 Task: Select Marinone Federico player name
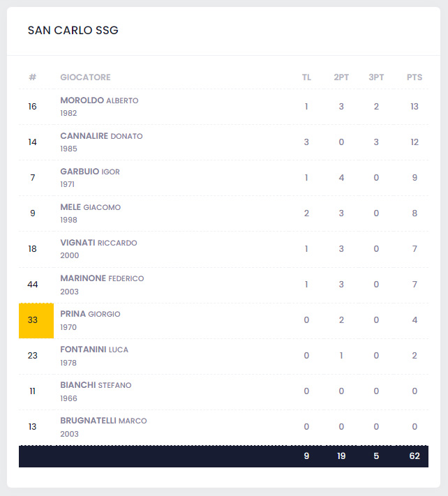point(102,278)
